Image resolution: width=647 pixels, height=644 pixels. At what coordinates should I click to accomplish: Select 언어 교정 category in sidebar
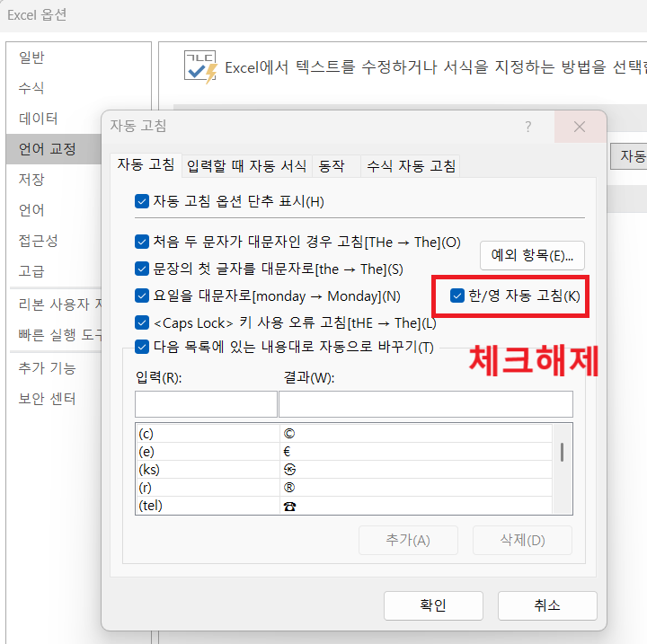(54, 149)
